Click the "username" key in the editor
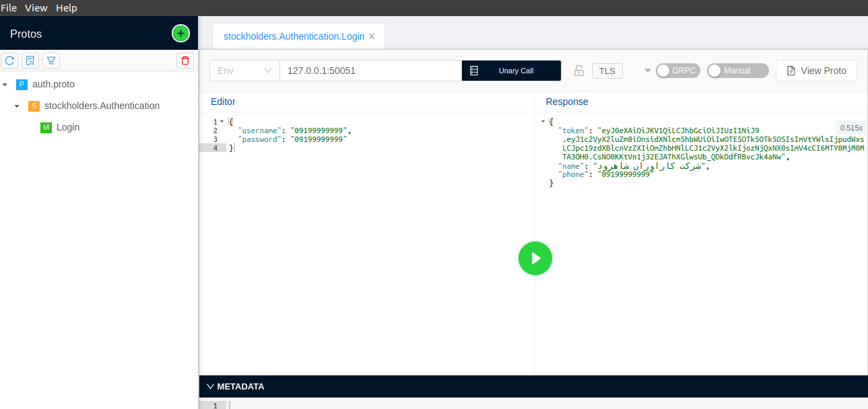Image resolution: width=868 pixels, height=409 pixels. click(259, 131)
